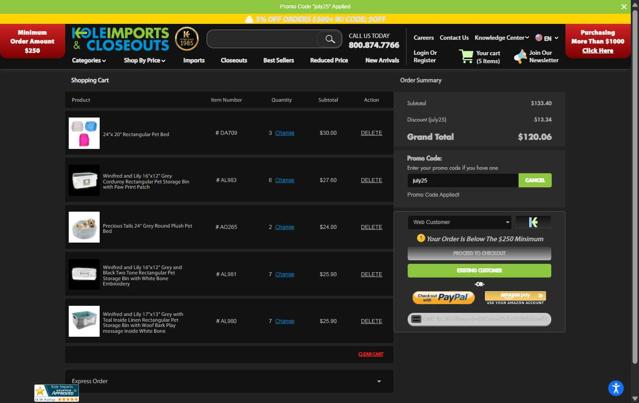
Task: Open the Reduced Price menu item
Action: point(329,60)
